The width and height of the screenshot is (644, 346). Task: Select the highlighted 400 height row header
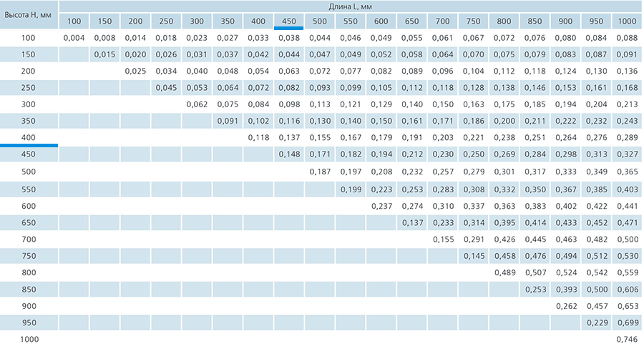point(29,138)
